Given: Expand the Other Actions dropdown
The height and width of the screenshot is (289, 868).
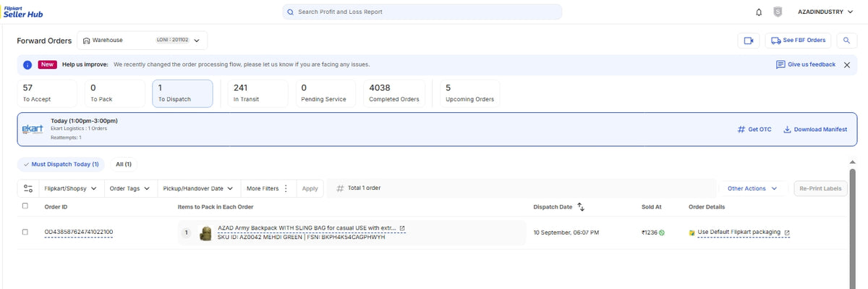Looking at the screenshot, I should (x=753, y=188).
